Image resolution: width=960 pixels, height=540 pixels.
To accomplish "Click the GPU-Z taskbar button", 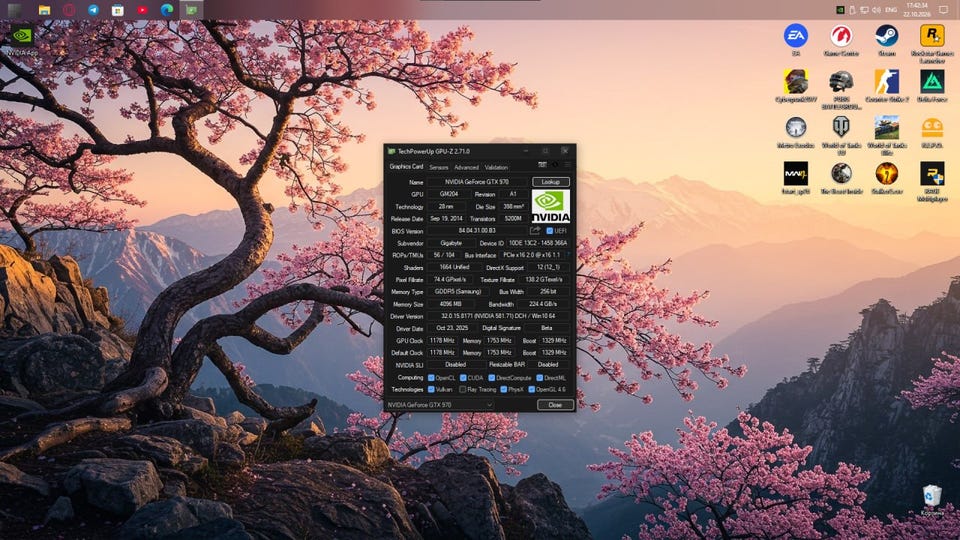I will (191, 10).
